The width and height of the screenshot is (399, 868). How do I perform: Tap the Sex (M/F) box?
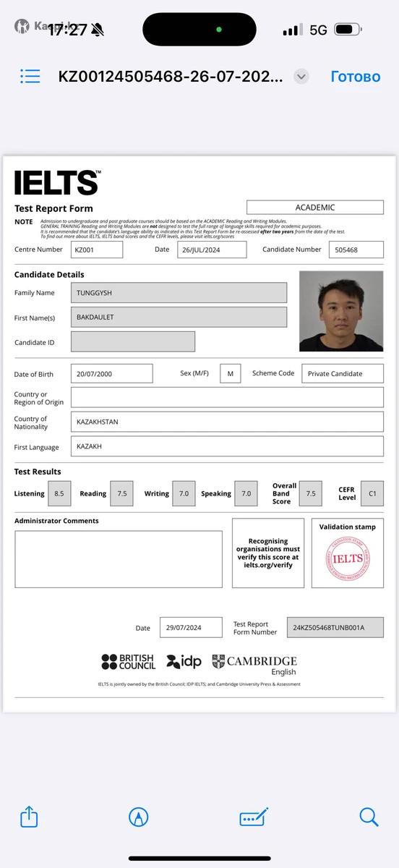[230, 374]
